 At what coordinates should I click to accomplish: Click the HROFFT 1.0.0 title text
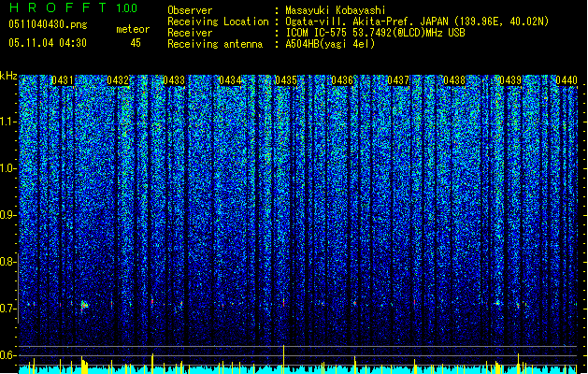click(73, 7)
